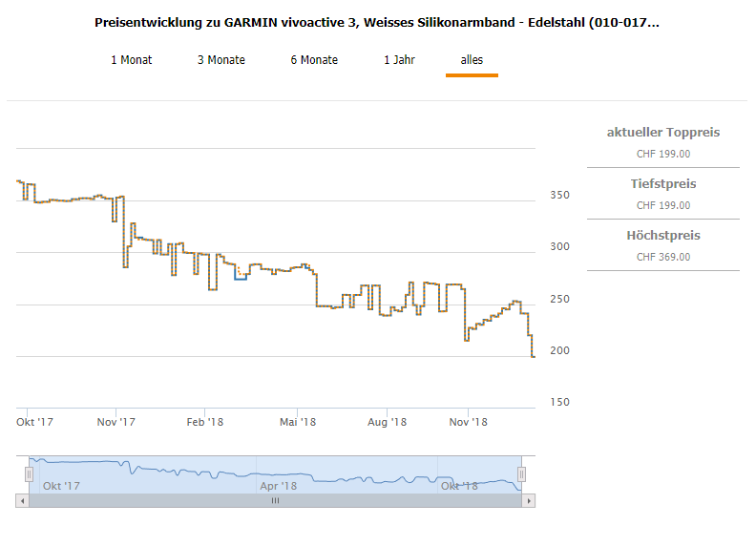Click the x-axis label Nov '18
Image resolution: width=756 pixels, height=546 pixels.
click(x=468, y=422)
